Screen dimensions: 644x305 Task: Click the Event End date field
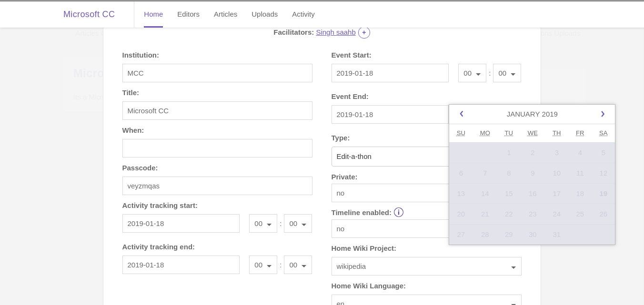390,115
